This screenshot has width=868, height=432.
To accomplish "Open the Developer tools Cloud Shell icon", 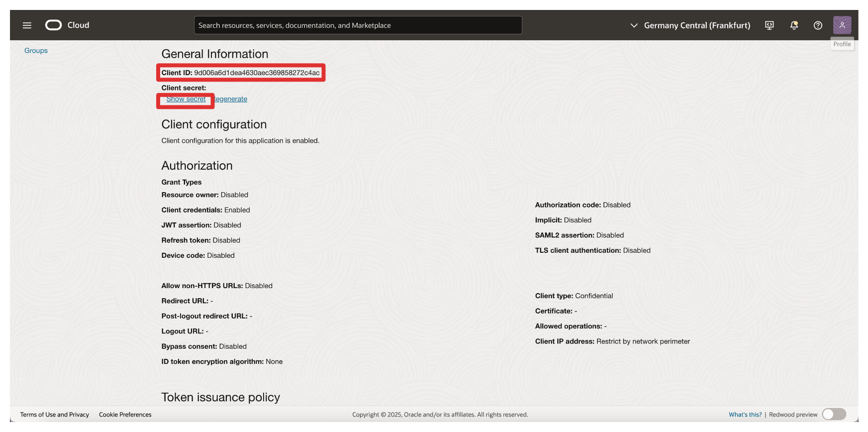I will (769, 25).
